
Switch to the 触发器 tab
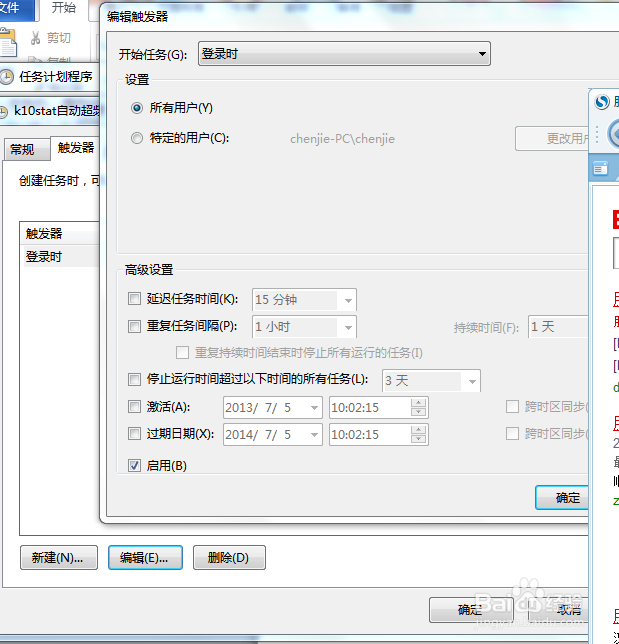(x=76, y=148)
